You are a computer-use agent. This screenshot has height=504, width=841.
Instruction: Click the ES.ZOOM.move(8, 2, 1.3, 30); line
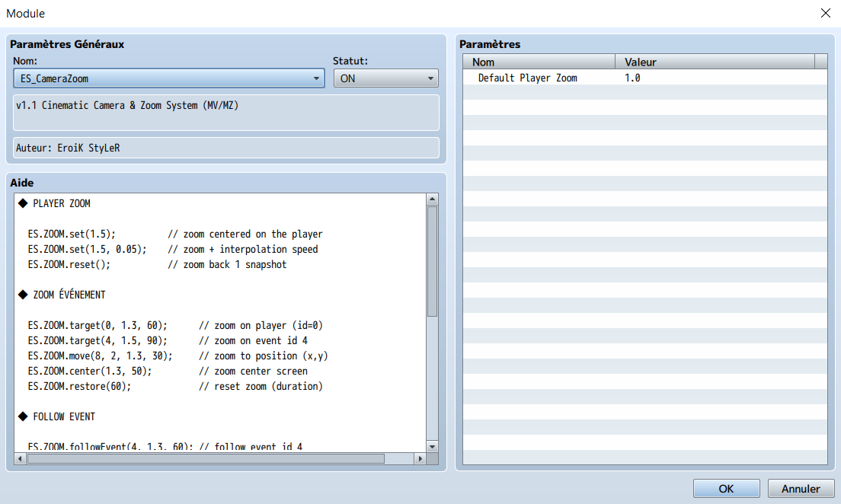[x=101, y=356]
